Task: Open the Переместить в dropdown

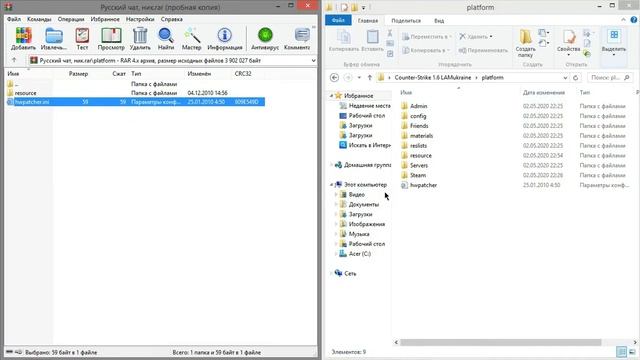Action: 427,37
